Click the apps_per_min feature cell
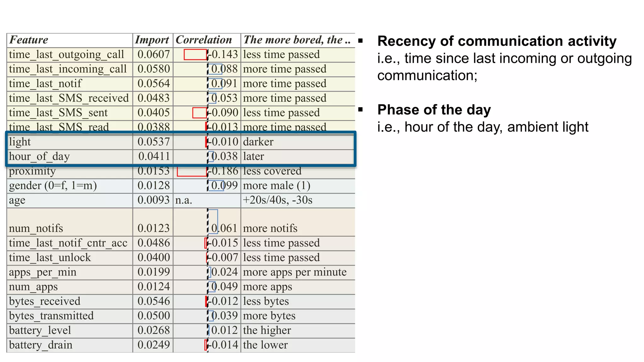Image resolution: width=644 pixels, height=362 pixels. click(69, 272)
